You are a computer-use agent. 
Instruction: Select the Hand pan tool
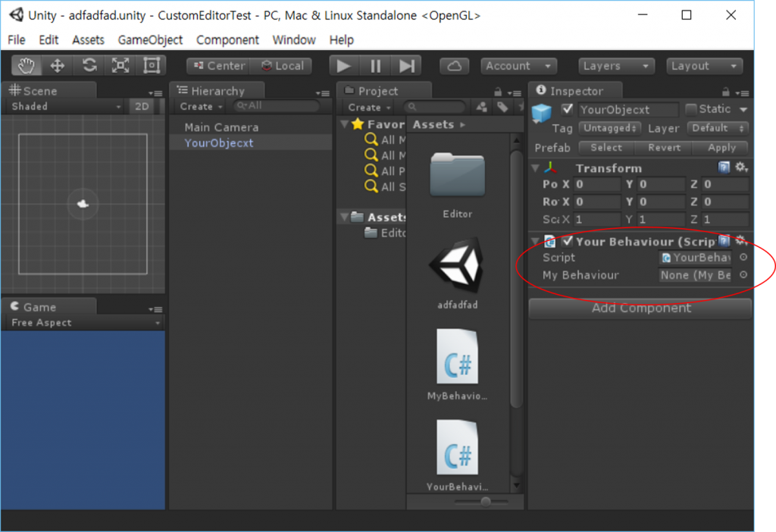26,66
